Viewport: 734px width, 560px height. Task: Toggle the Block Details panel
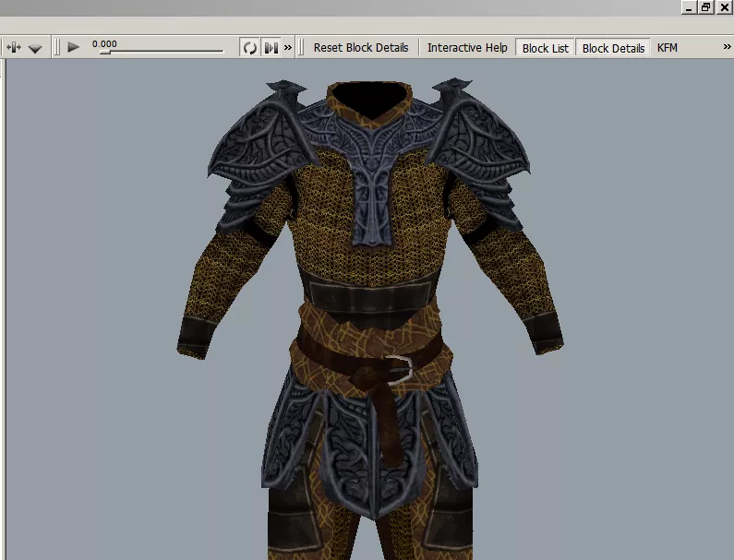tap(613, 48)
